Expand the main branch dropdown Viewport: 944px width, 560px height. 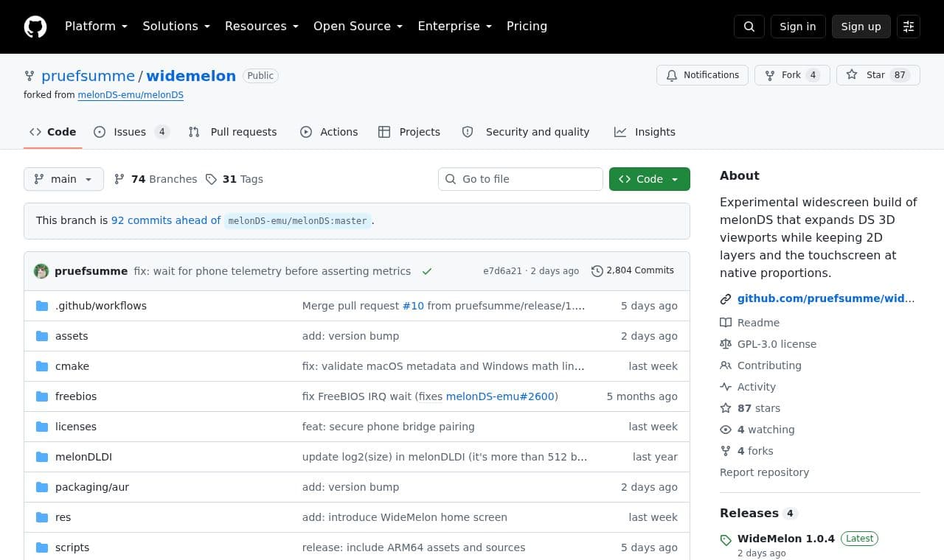point(63,179)
